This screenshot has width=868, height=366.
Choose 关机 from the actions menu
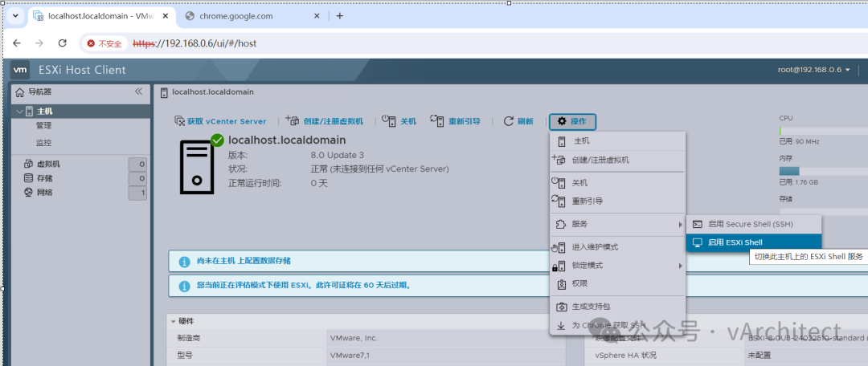[x=617, y=183]
